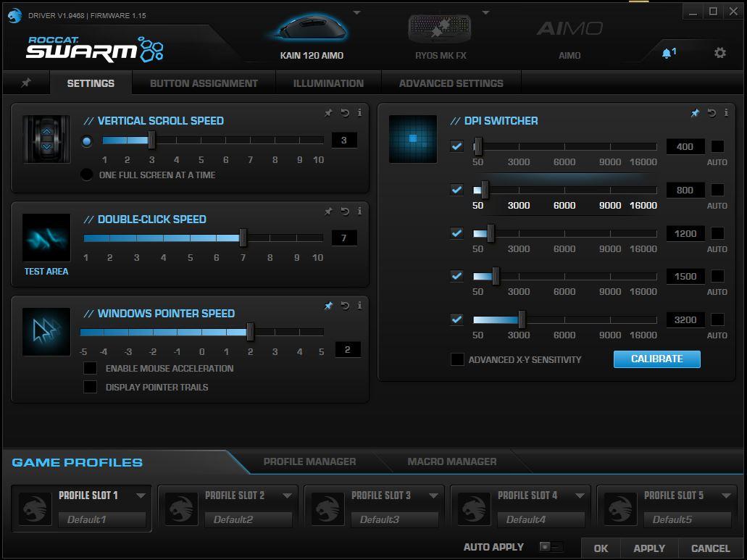Pin the Windows Pointer Speed panel

(x=328, y=306)
